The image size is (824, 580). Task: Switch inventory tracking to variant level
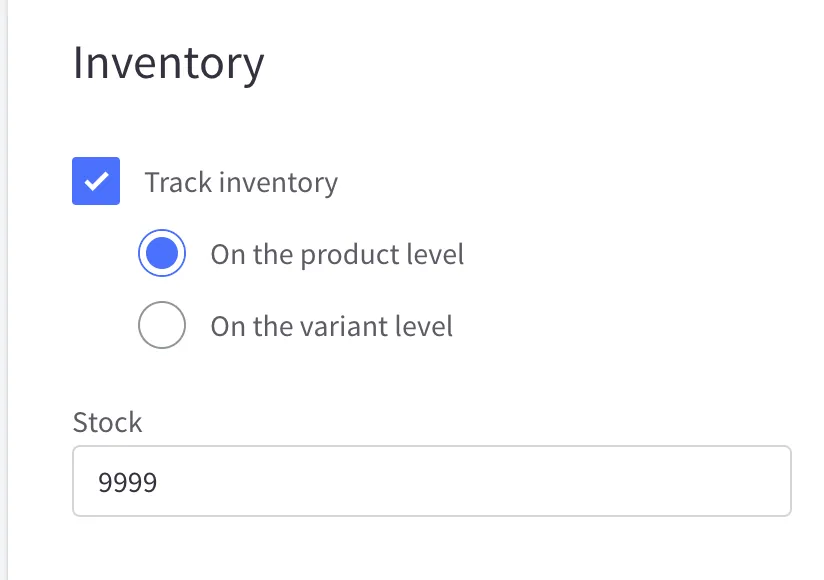click(162, 326)
